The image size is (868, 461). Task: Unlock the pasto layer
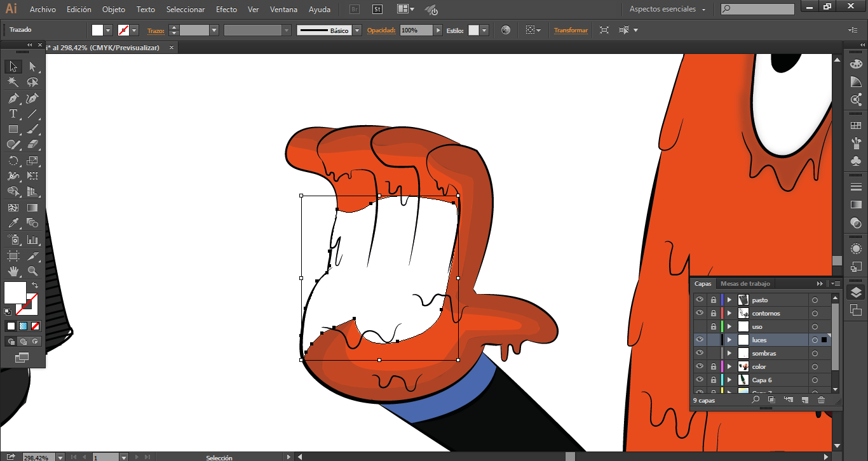pyautogui.click(x=714, y=300)
